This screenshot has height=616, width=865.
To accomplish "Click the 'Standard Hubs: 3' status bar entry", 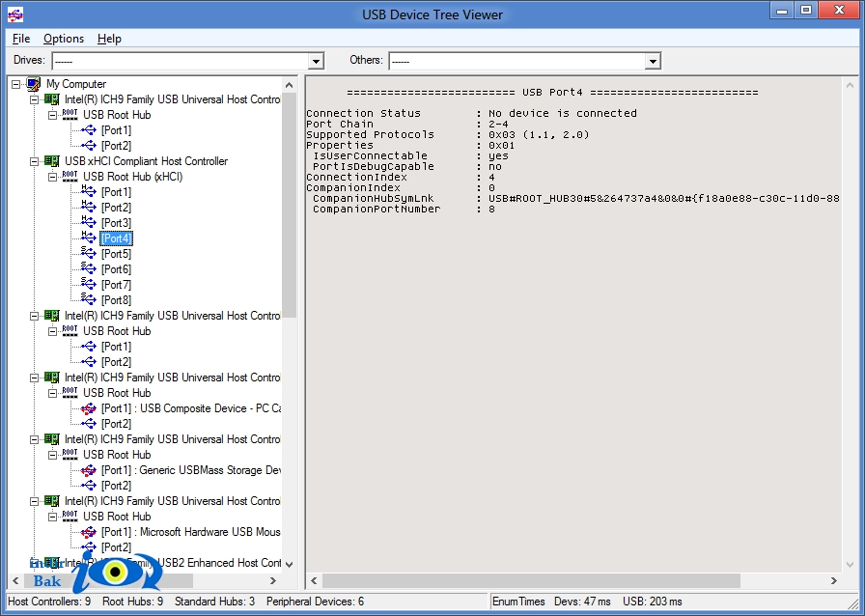I will click(214, 602).
